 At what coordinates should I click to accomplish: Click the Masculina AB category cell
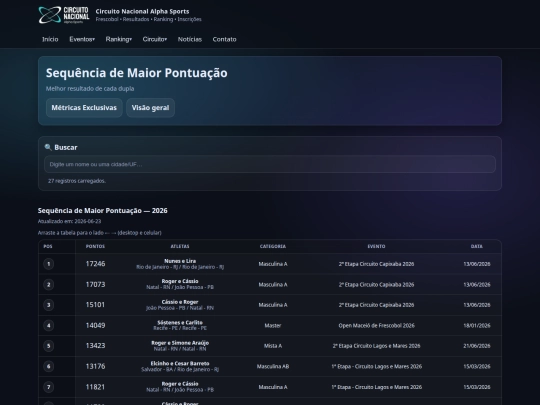273,366
